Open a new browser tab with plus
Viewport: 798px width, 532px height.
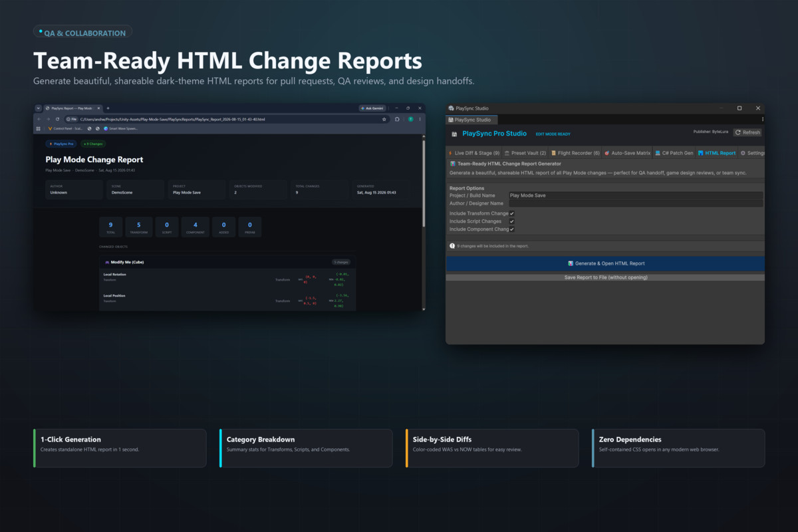[x=108, y=108]
